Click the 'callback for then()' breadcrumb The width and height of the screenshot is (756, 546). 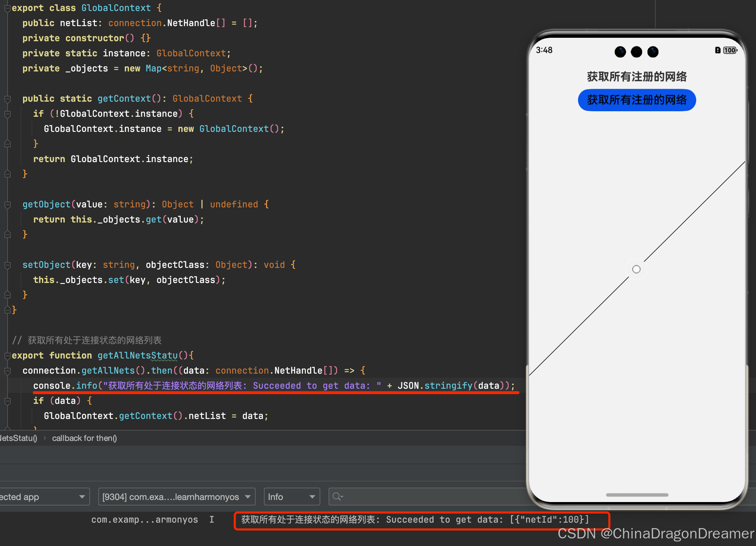click(85, 438)
